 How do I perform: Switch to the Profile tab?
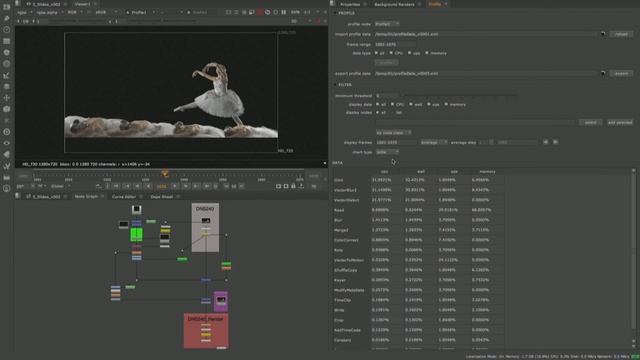tap(435, 4)
